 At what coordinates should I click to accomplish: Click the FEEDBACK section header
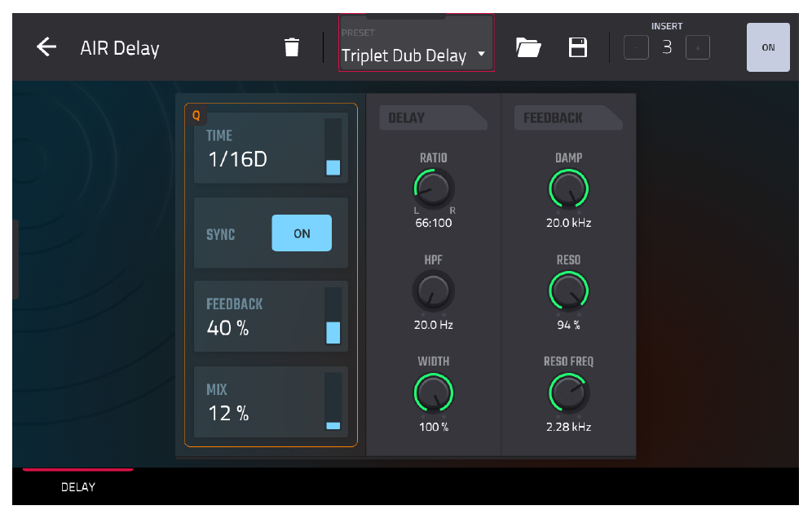[568, 118]
